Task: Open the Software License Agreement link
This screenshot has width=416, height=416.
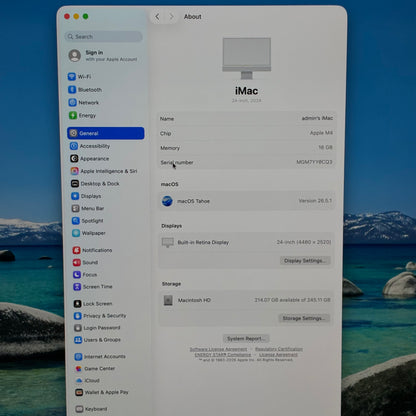Action: [x=218, y=349]
